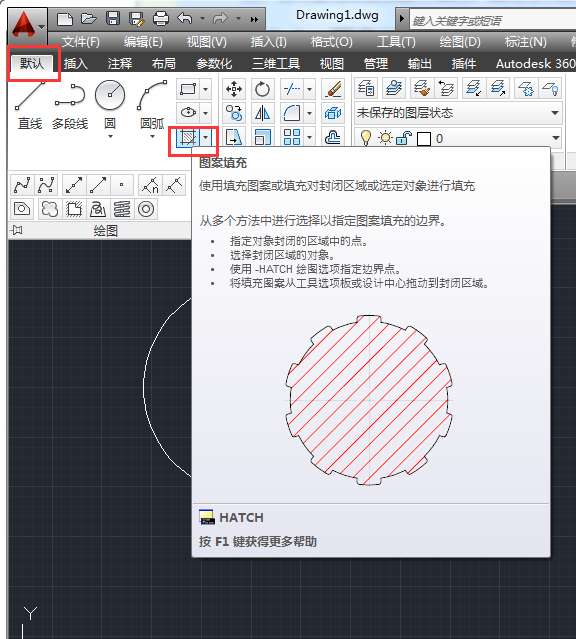
Task: Expand the rectangle tool dropdown arrow
Action: point(206,89)
